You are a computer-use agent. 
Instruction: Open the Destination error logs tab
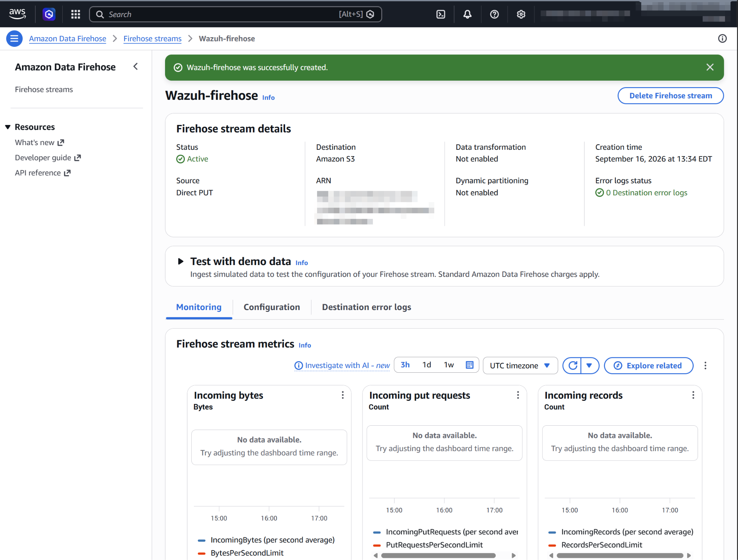(366, 307)
